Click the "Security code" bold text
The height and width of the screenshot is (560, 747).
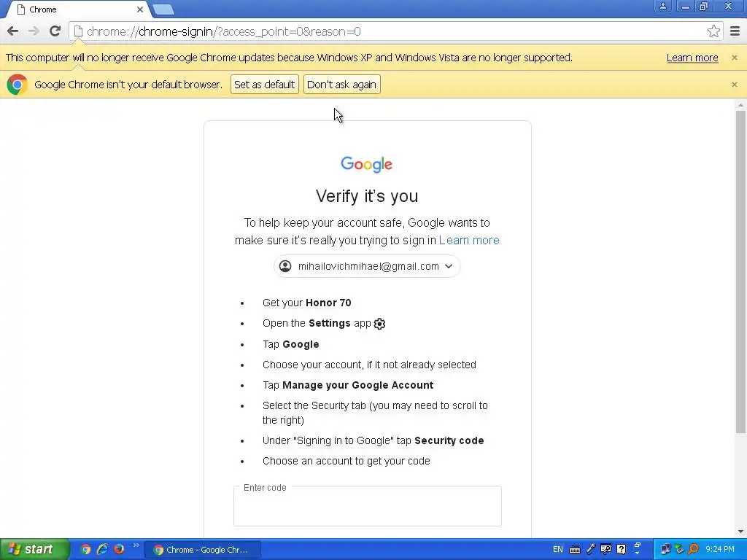pos(449,440)
